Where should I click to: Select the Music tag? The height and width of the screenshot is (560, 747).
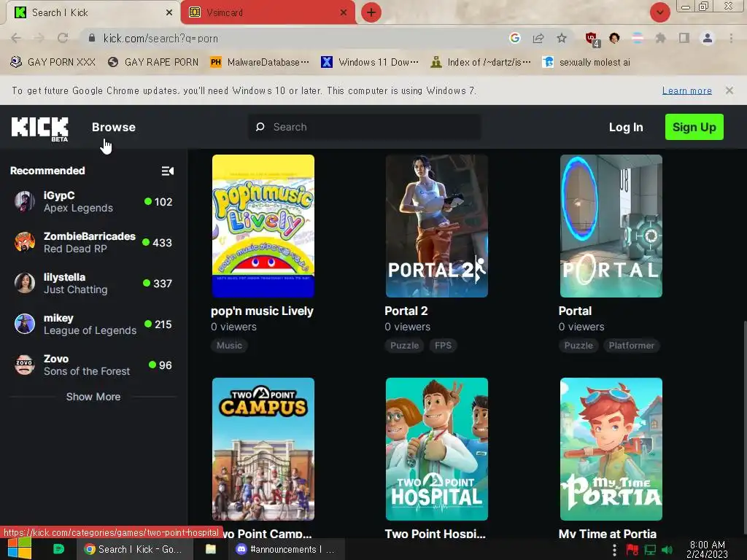(x=229, y=345)
